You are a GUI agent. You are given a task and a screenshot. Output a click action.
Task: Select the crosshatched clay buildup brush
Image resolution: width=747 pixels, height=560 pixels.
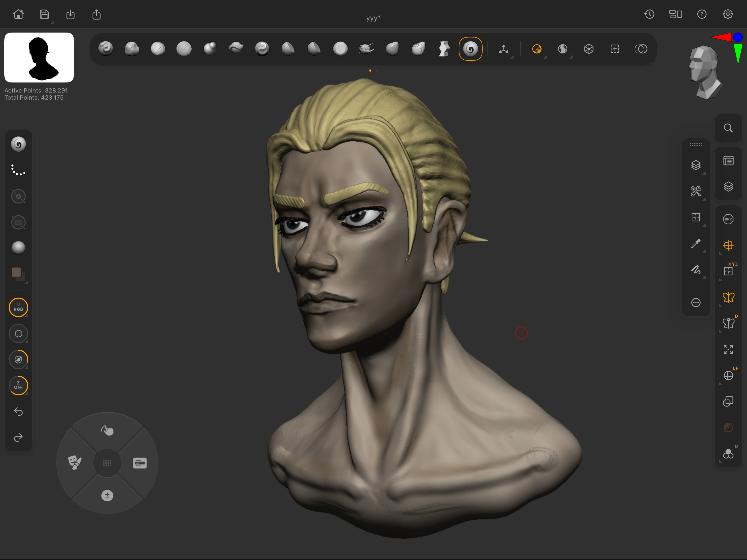tap(158, 49)
